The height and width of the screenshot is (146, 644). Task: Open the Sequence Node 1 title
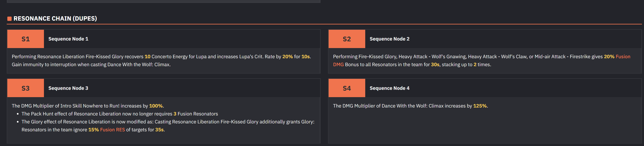point(68,39)
